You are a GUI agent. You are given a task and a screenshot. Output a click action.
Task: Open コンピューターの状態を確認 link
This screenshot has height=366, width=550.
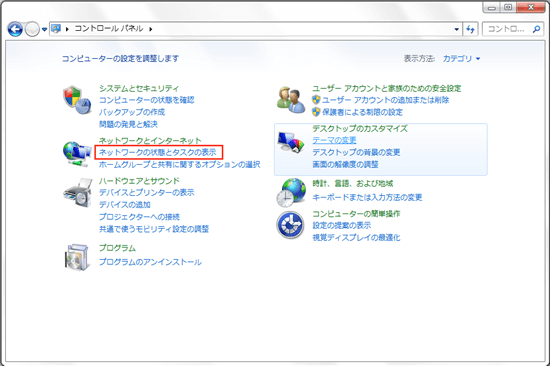146,100
